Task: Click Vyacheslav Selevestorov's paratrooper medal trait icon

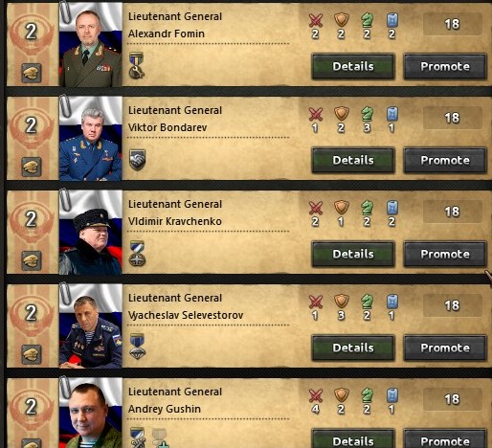Action: tap(137, 347)
